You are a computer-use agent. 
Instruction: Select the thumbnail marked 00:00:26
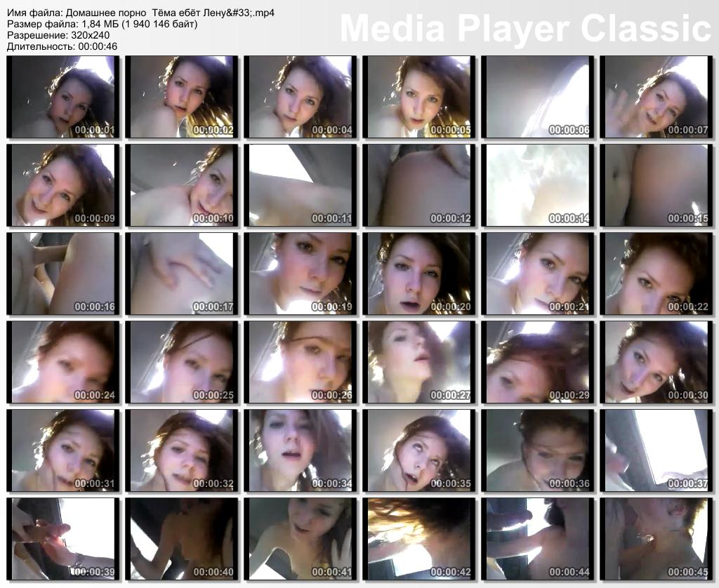click(x=301, y=363)
